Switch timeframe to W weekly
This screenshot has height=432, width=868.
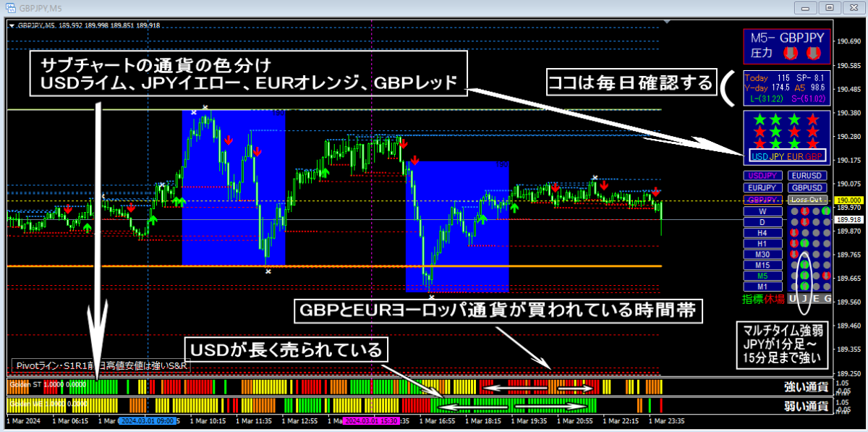click(762, 211)
